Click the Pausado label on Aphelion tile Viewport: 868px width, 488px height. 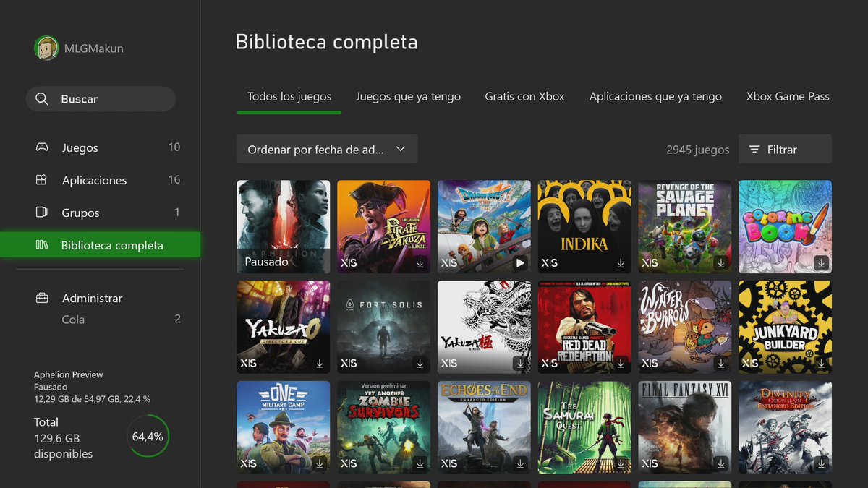point(266,262)
